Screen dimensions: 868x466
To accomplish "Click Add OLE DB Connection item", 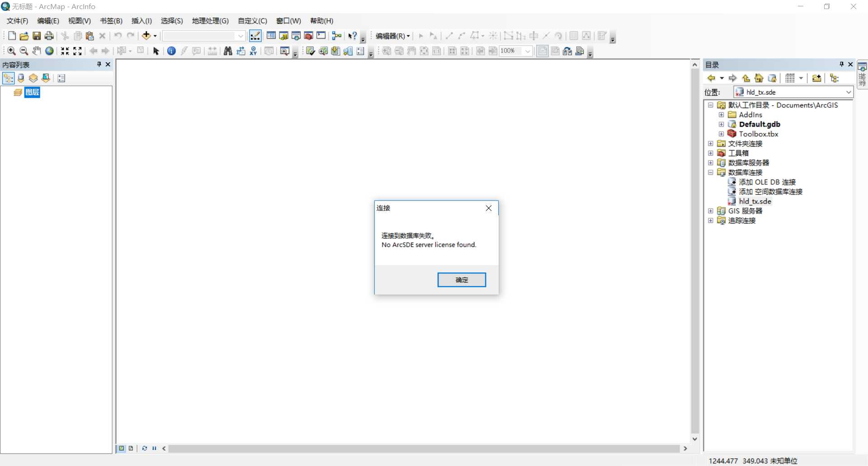I will point(767,182).
